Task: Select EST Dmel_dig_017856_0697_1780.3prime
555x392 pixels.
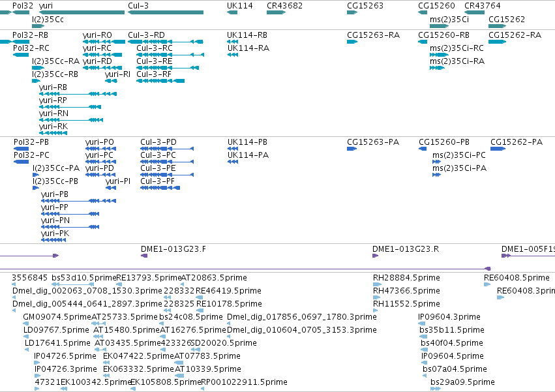Action: (x=229, y=324)
